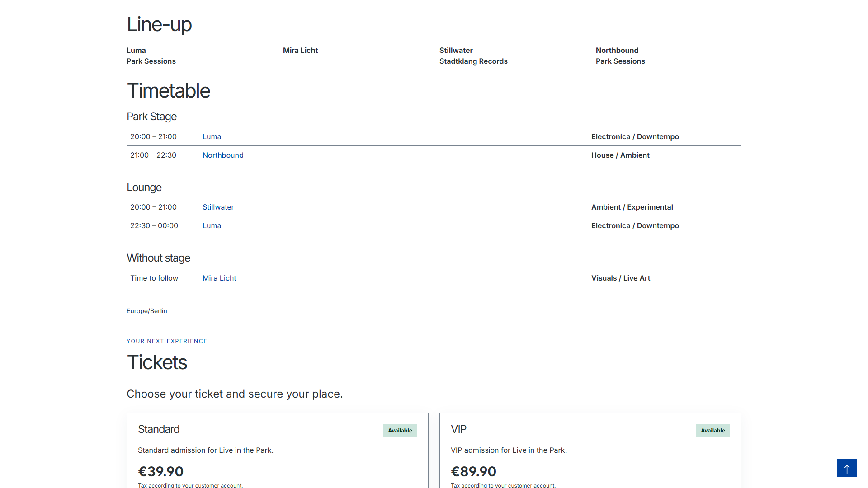The height and width of the screenshot is (488, 868).
Task: Select the Stadtklang Records label text
Action: pos(473,61)
